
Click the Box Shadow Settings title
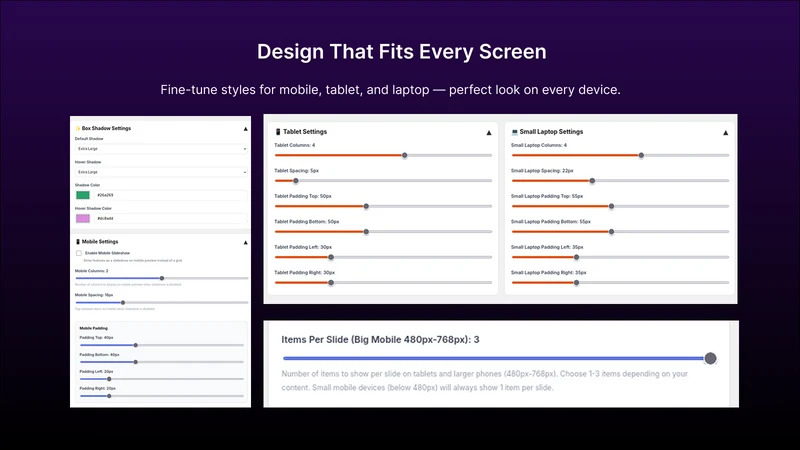[x=106, y=129]
